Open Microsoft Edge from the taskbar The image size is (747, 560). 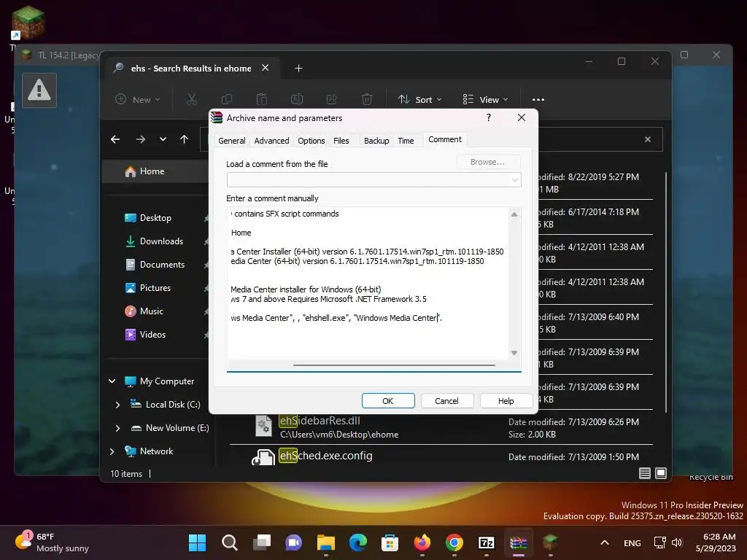(x=357, y=542)
